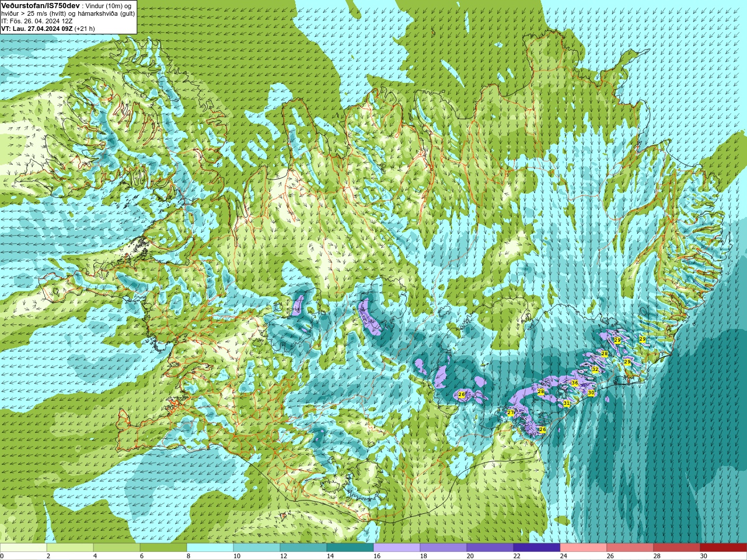Select the legend tick label 8

click(x=189, y=556)
